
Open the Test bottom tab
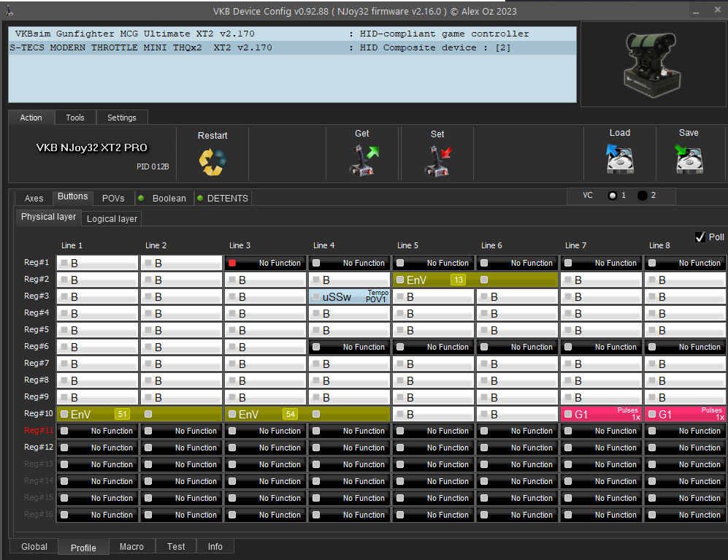click(x=176, y=547)
